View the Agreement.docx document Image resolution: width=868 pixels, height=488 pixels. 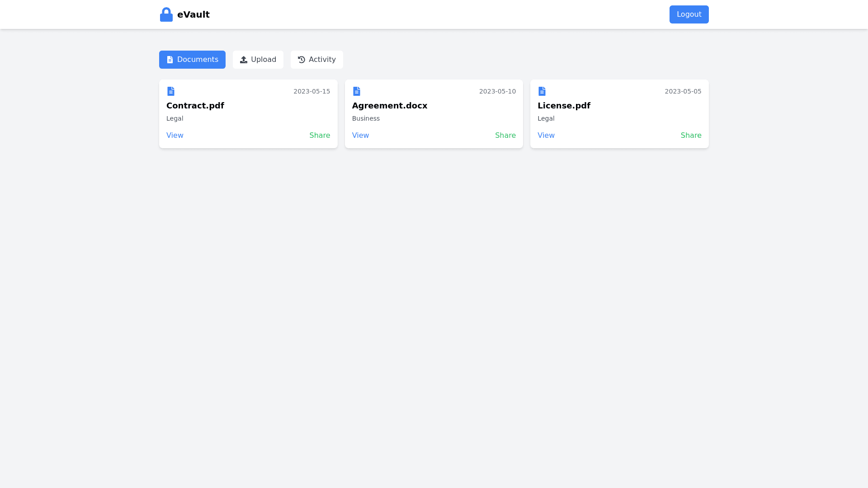360,136
